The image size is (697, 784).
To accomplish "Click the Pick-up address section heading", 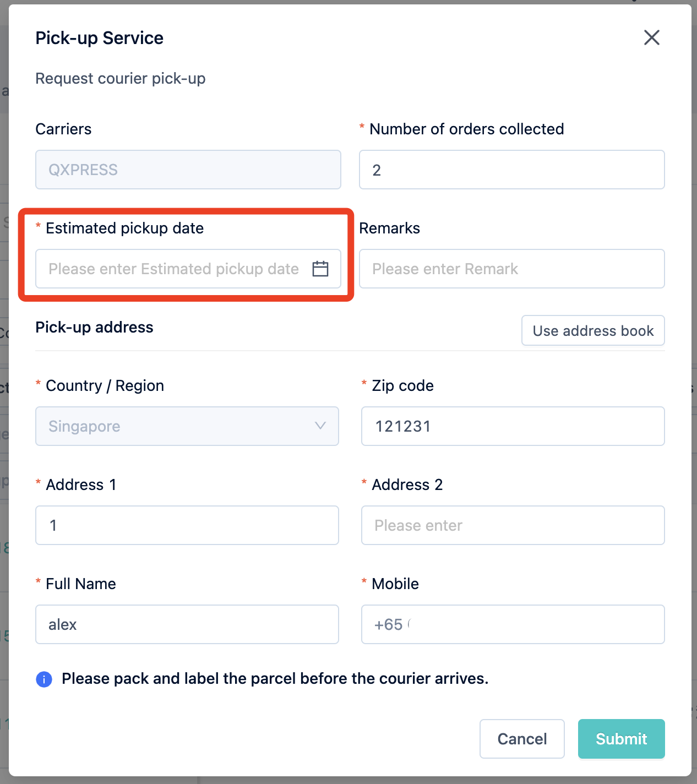I will tap(94, 327).
